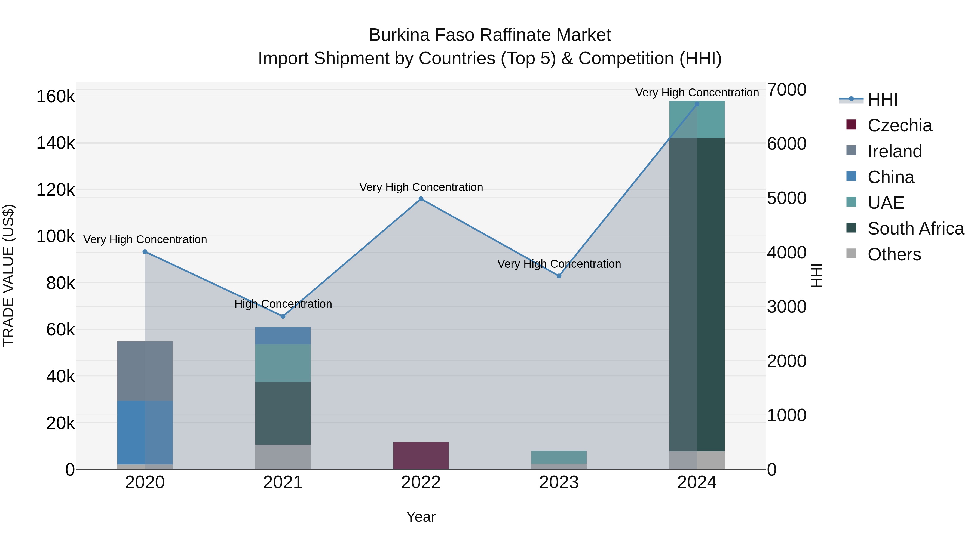
Task: Click 'Very High Concentration' label above 2020
Action: coord(145,239)
